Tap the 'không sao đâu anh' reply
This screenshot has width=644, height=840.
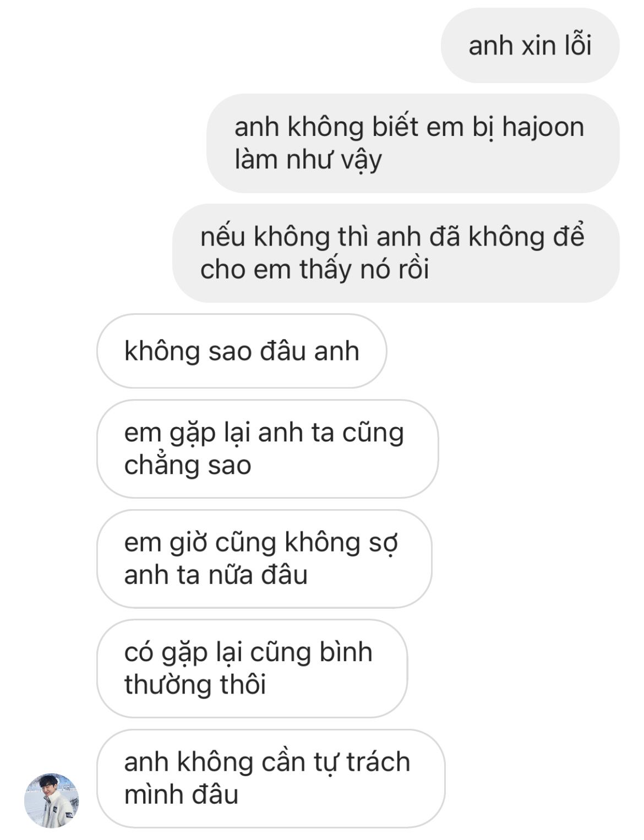pos(242,351)
